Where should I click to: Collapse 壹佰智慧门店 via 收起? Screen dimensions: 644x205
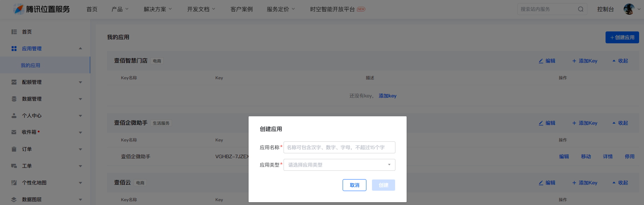point(620,61)
